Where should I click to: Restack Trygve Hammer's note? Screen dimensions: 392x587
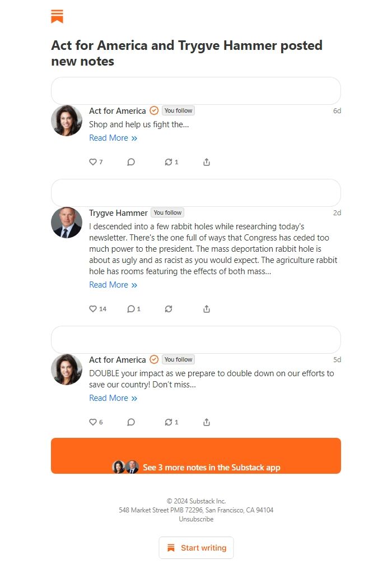tap(169, 309)
